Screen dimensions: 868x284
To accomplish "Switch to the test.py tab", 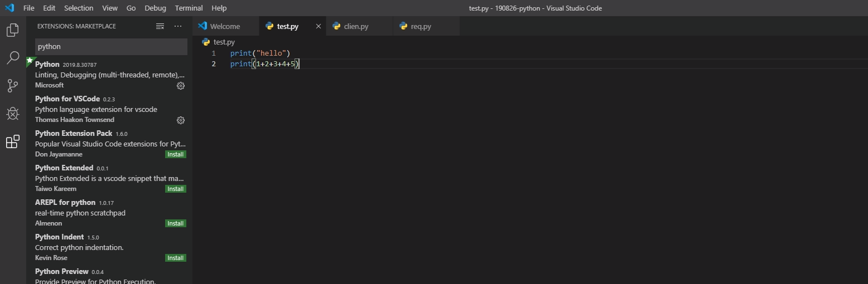I will pos(293,26).
